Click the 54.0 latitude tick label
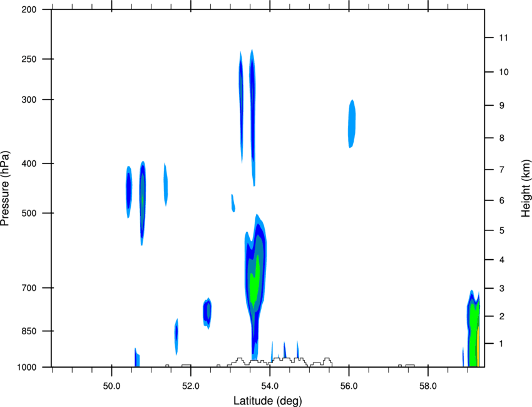This screenshot has height=407, width=532. click(270, 386)
